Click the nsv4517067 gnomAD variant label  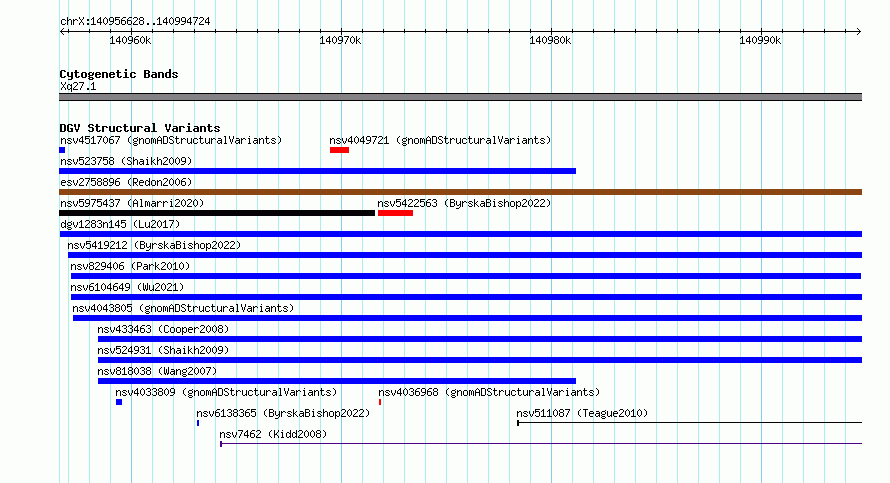coord(171,140)
